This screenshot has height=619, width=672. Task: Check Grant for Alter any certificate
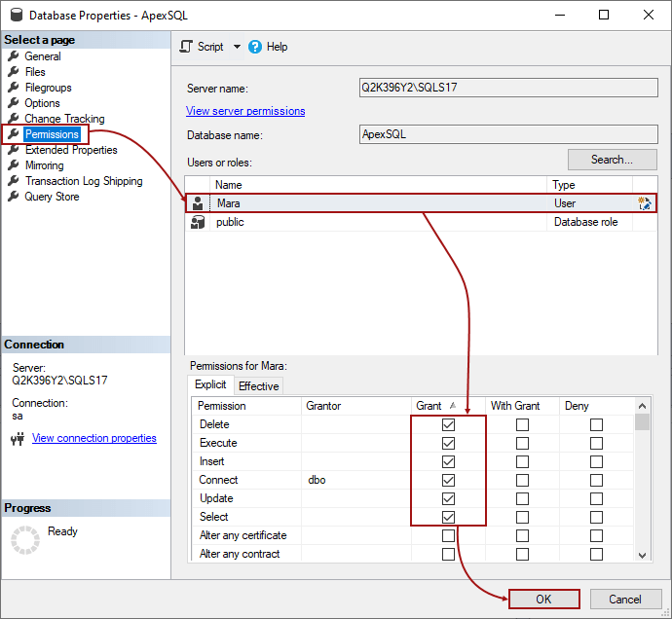[448, 535]
